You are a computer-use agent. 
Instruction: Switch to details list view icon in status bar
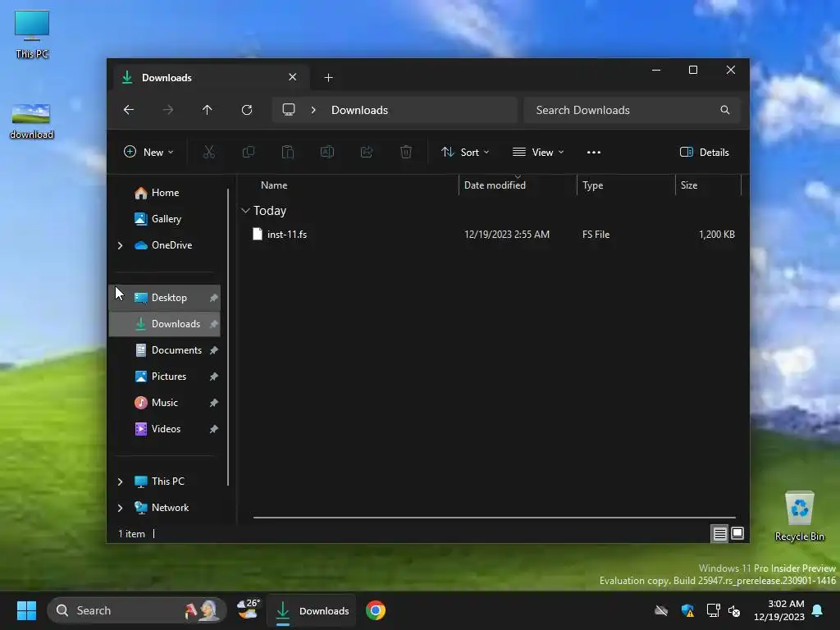point(719,533)
